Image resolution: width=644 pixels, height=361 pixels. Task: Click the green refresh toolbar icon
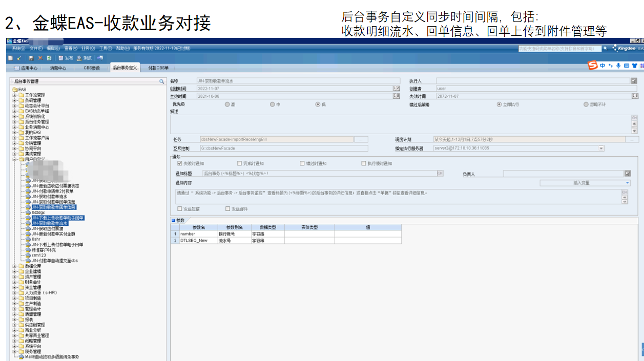click(x=49, y=58)
